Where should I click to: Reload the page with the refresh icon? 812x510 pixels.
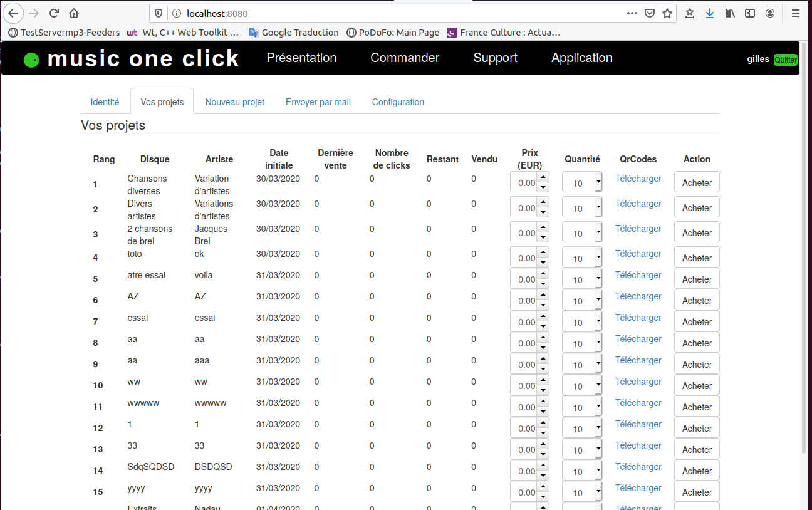click(x=55, y=13)
